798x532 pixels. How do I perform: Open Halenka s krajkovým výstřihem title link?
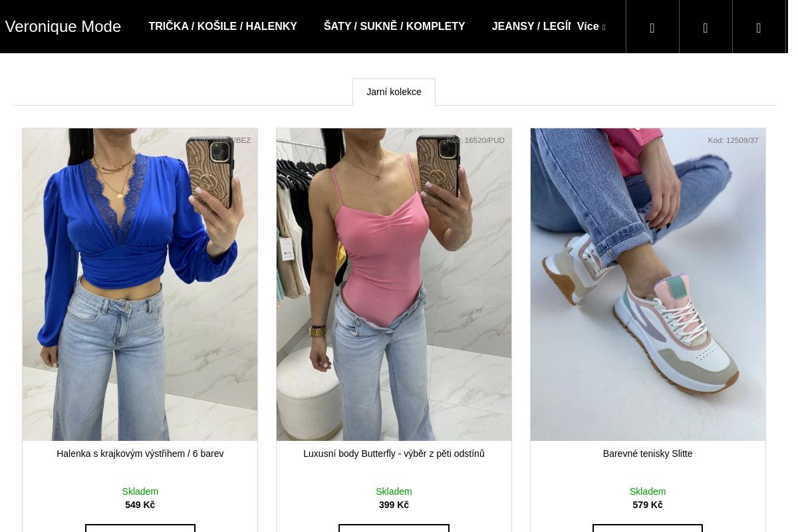[x=140, y=454]
